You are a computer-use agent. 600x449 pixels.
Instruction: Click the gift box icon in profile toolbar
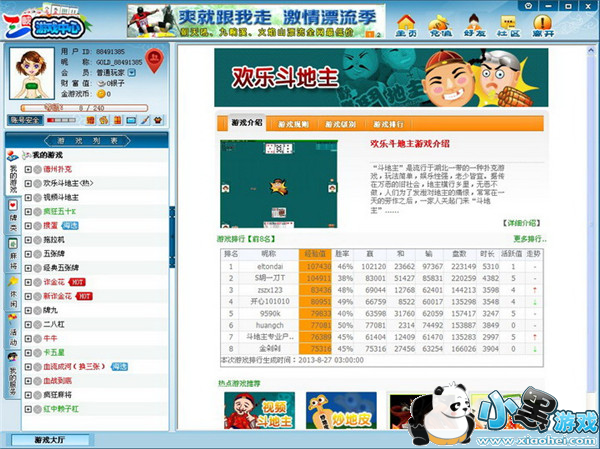click(x=117, y=120)
